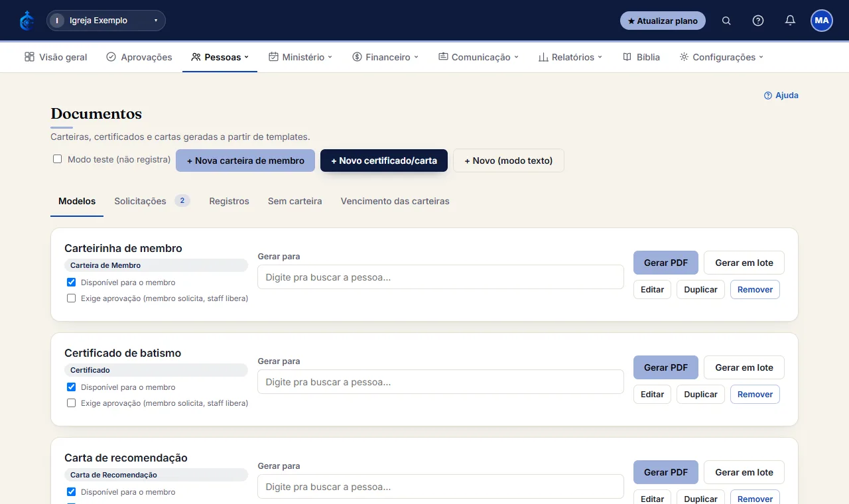Uncheck Disponível para o membro on Carta de recomendação
The height and width of the screenshot is (504, 849).
point(72,491)
